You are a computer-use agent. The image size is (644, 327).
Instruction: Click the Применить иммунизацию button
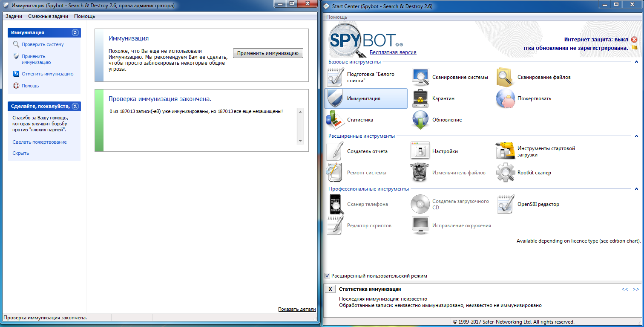tap(268, 53)
